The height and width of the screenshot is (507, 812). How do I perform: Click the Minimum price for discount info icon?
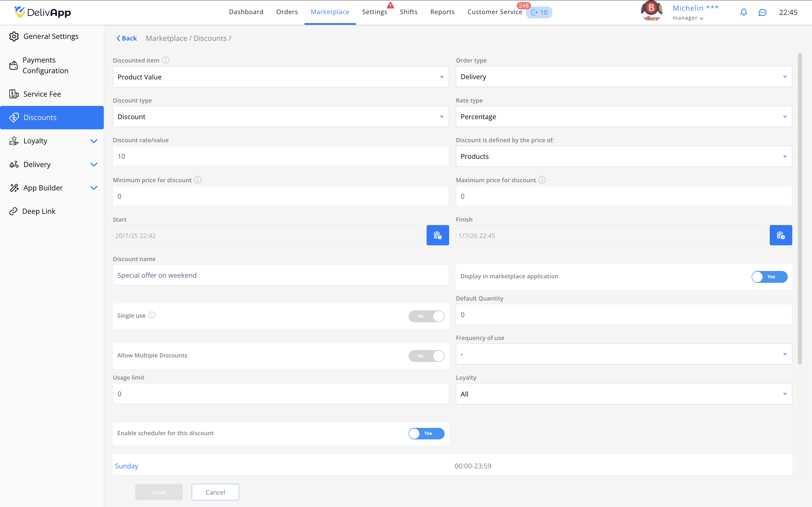198,180
